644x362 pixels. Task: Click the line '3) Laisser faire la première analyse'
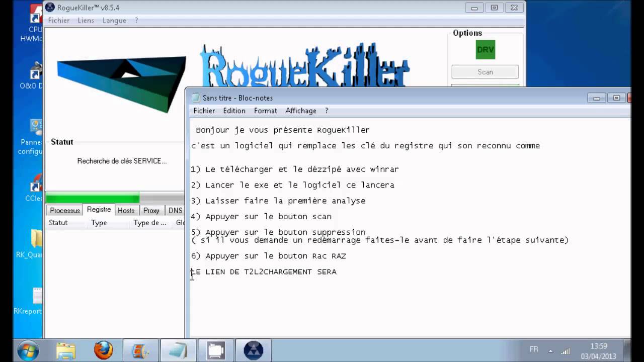point(278,201)
